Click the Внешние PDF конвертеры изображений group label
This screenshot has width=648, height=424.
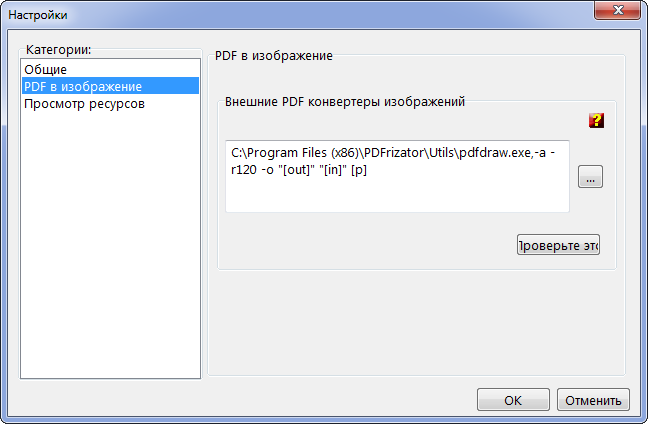point(345,101)
